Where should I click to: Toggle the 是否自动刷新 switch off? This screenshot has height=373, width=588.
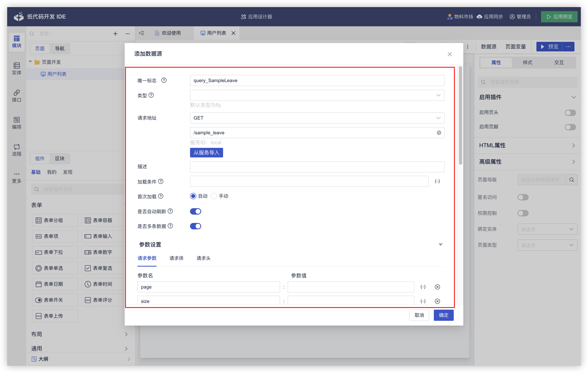point(195,211)
